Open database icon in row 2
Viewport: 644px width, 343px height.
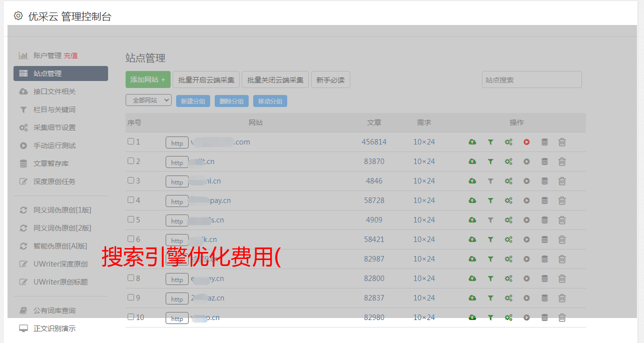pos(544,161)
